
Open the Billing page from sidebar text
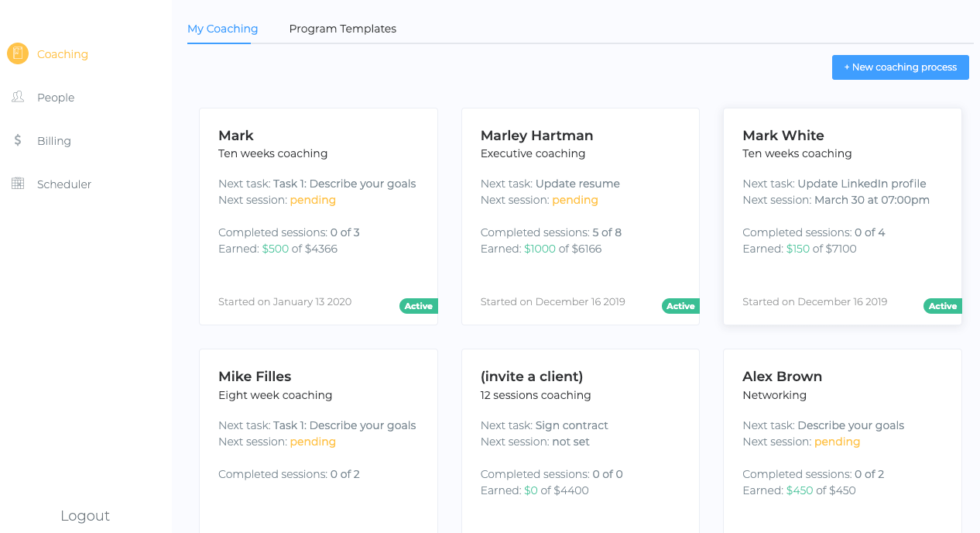54,141
